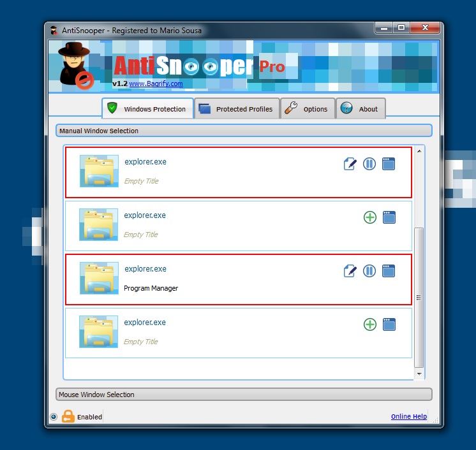Add second explorer.exe row via green plus

click(x=369, y=217)
